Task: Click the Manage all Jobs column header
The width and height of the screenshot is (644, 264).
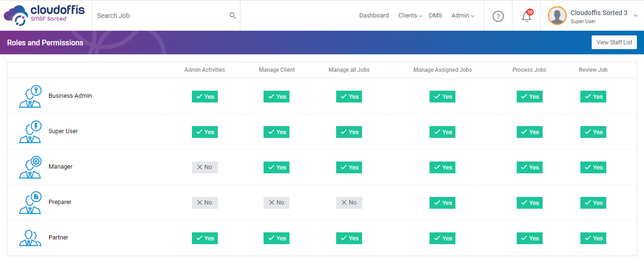Action: coord(349,70)
